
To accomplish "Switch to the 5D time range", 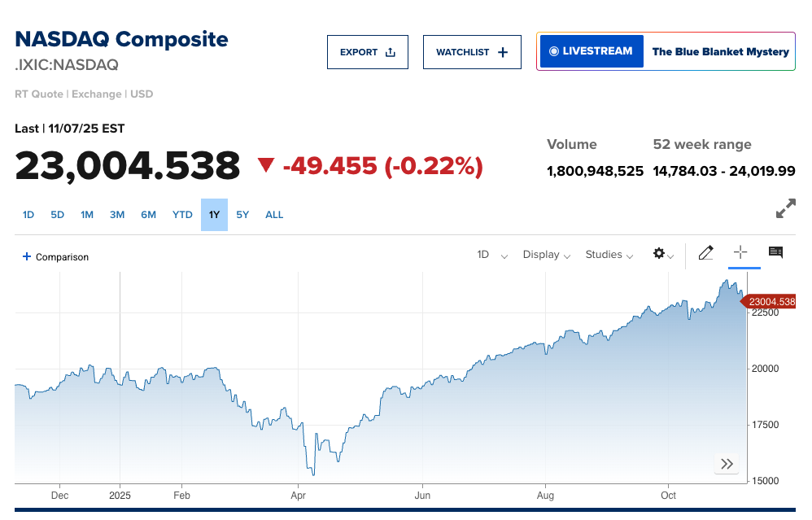I will tap(57, 215).
